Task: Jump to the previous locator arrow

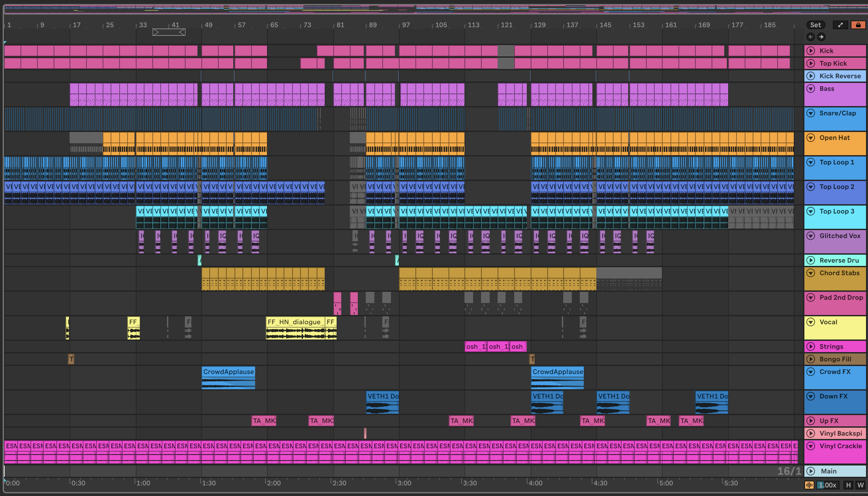Action: point(810,37)
